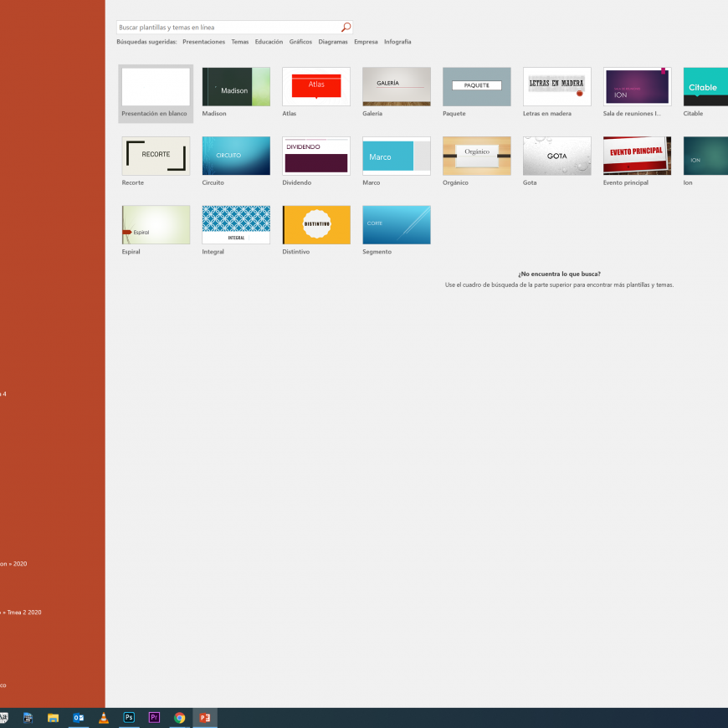Viewport: 728px width, 728px height.
Task: Choose the Citable theme thumbnail
Action: [x=705, y=87]
